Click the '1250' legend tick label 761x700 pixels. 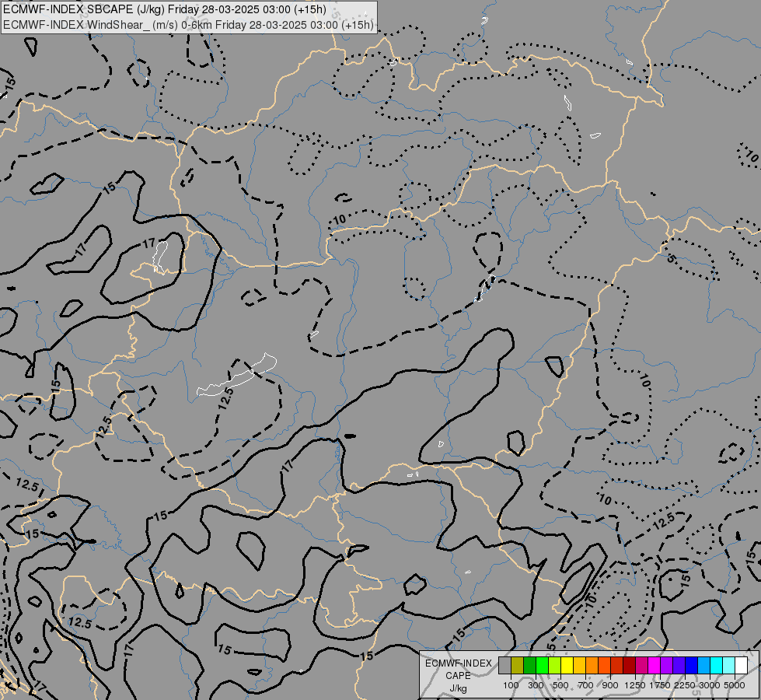(635, 685)
